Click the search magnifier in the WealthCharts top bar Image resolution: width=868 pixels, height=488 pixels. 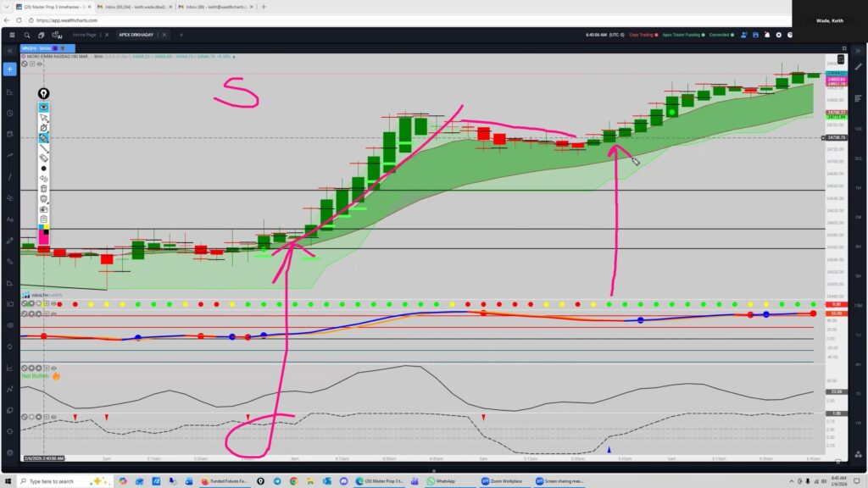coord(26,35)
